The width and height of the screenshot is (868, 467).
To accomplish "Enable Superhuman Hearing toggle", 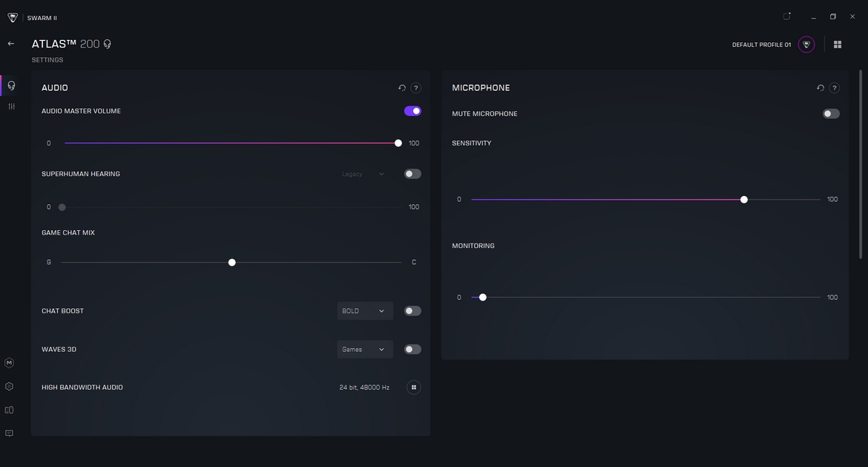I will point(412,174).
